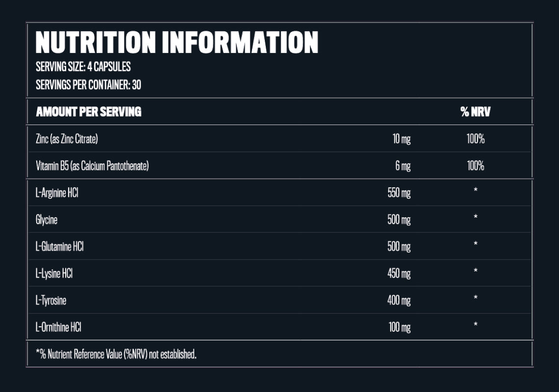This screenshot has height=392, width=559.
Task: Click the 100% NRV value for Vitamin B5
Action: pyautogui.click(x=475, y=166)
